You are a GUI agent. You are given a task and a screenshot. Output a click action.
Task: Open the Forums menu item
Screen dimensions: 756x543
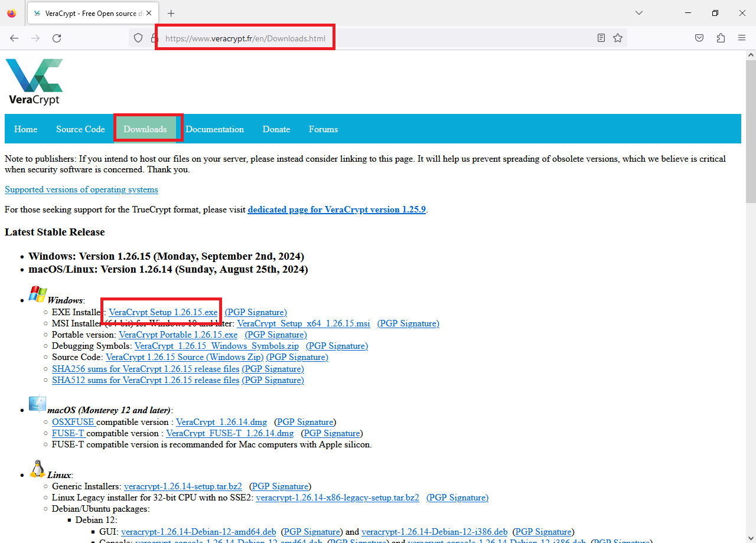(323, 129)
